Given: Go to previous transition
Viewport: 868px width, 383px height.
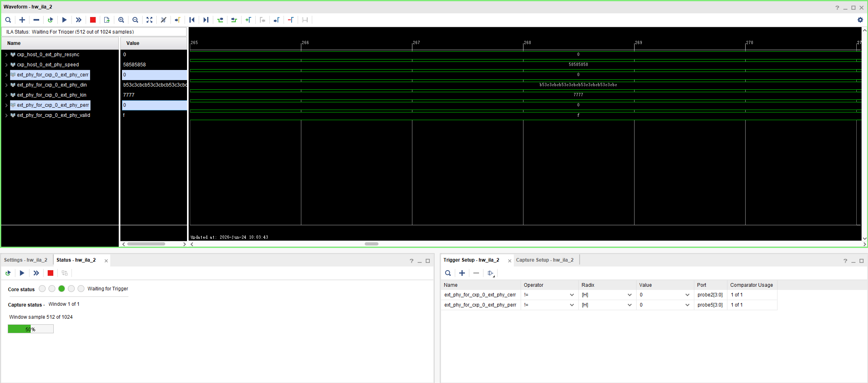Looking at the screenshot, I should 220,20.
